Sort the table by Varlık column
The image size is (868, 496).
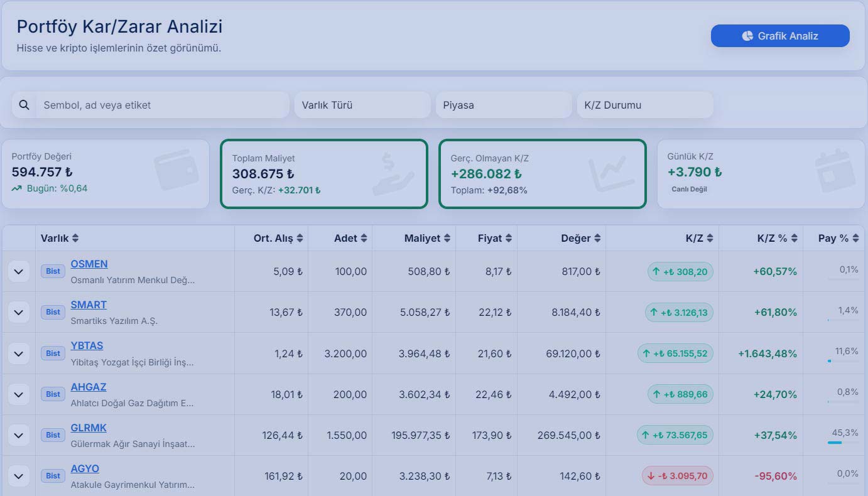pyautogui.click(x=60, y=238)
